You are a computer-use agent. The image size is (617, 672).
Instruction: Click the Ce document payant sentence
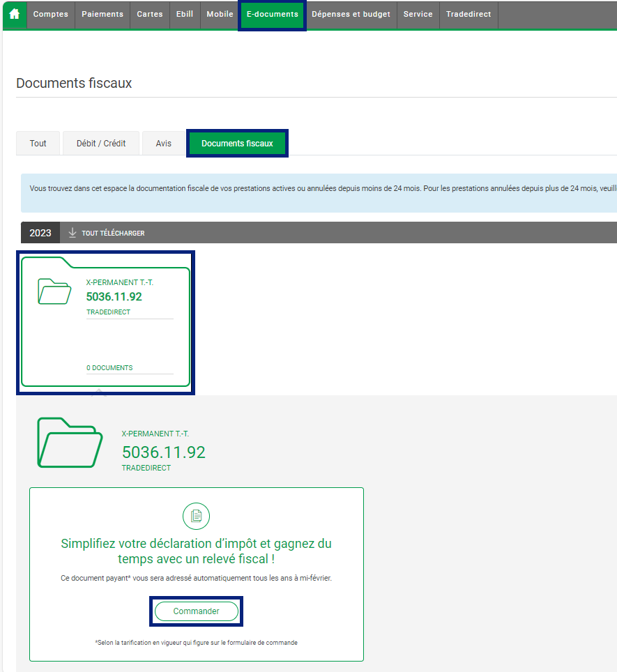196,578
